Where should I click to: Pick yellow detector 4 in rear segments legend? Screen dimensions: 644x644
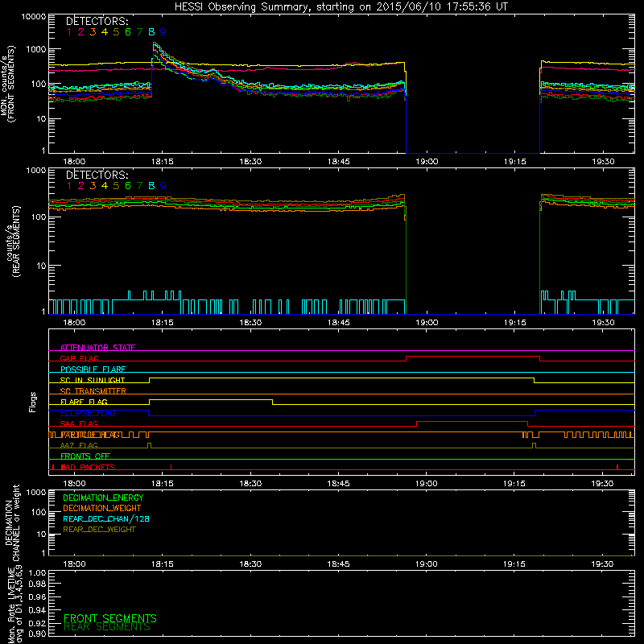(105, 186)
